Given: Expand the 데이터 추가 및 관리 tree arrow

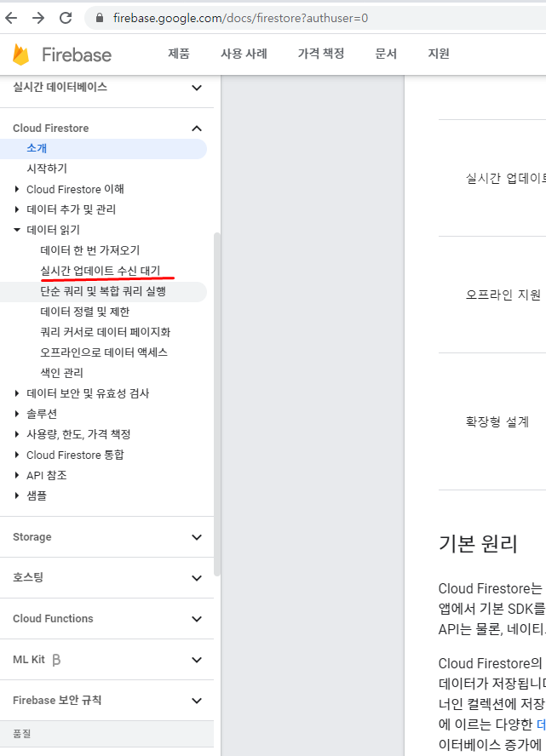Looking at the screenshot, I should [17, 209].
